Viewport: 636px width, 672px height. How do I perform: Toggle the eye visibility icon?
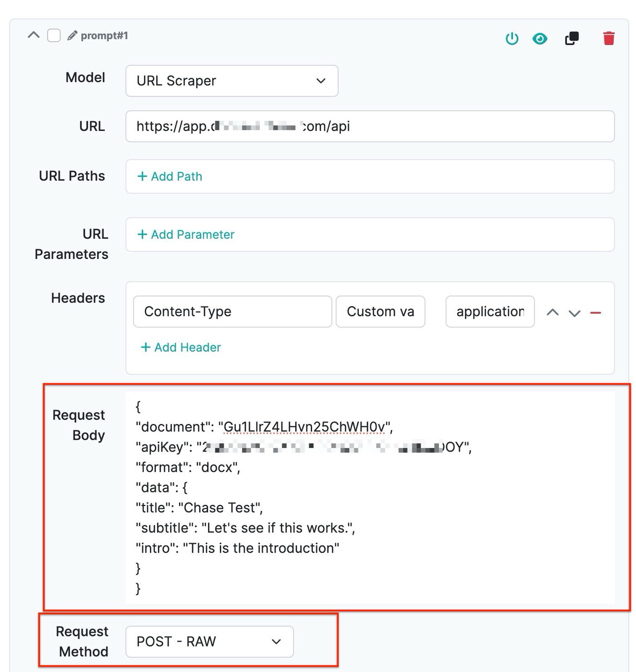coord(540,39)
